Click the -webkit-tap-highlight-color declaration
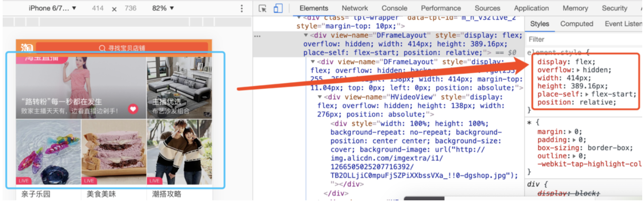The width and height of the screenshot is (644, 203). click(x=590, y=164)
